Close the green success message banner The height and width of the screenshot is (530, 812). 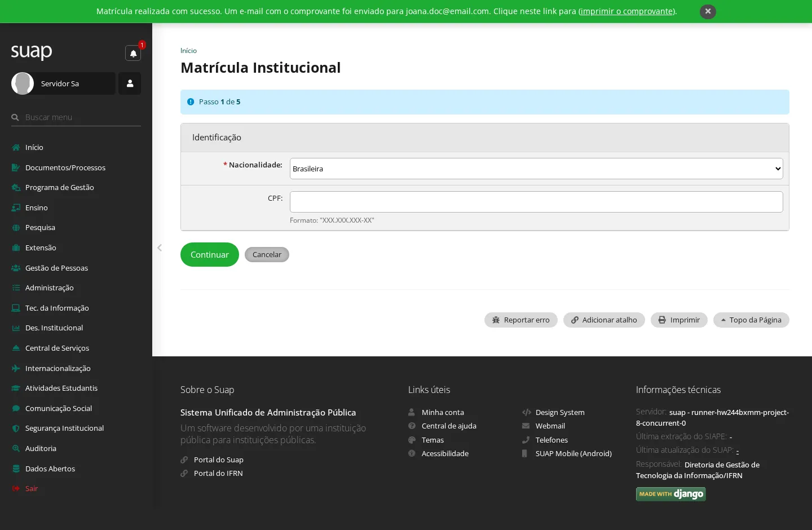tap(708, 11)
